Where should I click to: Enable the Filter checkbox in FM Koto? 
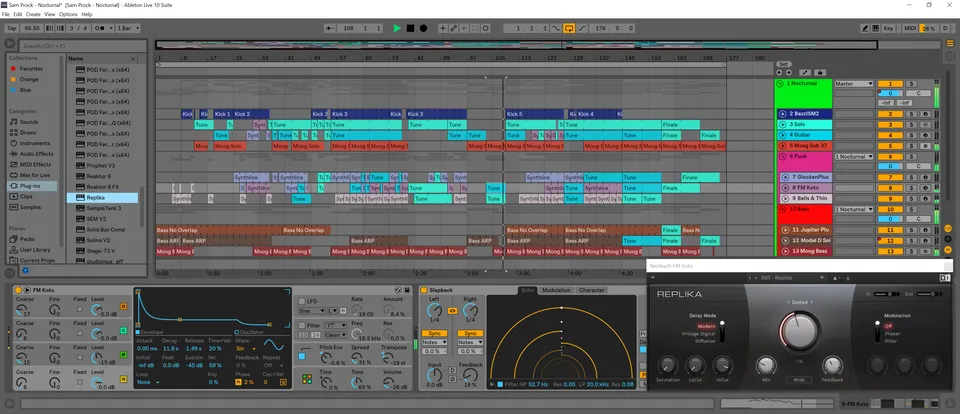click(x=302, y=325)
